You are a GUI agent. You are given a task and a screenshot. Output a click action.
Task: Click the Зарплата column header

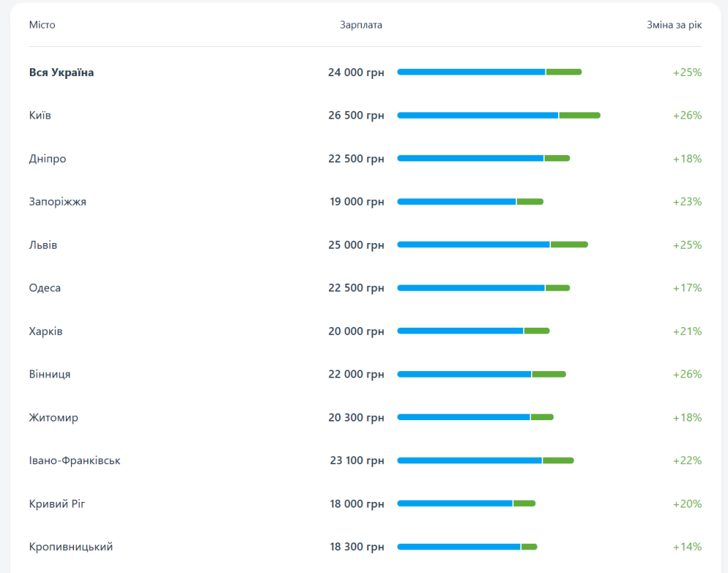(x=360, y=25)
